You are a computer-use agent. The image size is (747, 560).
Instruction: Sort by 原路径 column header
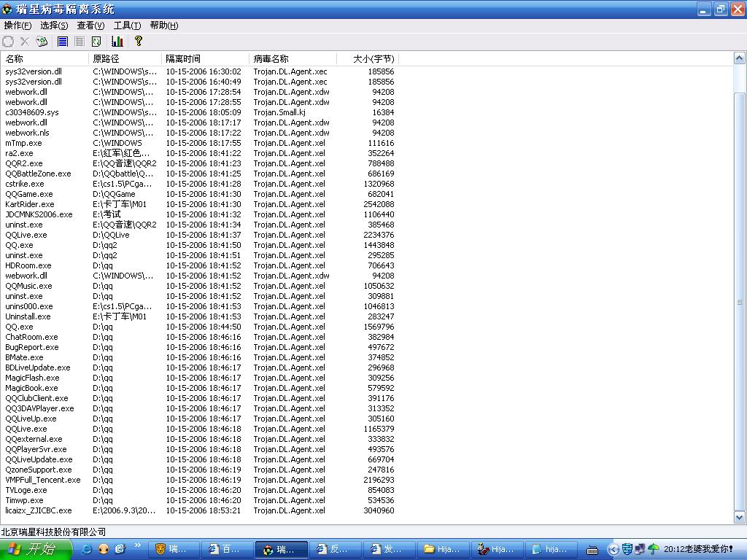(x=125, y=58)
